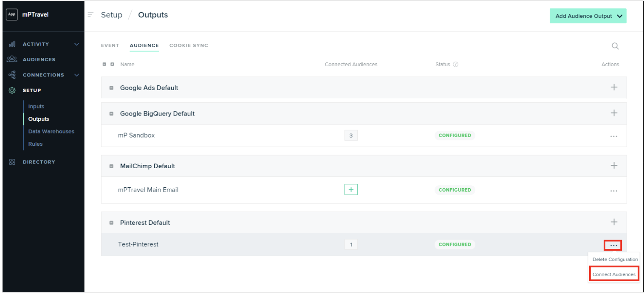644x294 pixels.
Task: Collapse the Pinterest Default group
Action: click(x=112, y=223)
